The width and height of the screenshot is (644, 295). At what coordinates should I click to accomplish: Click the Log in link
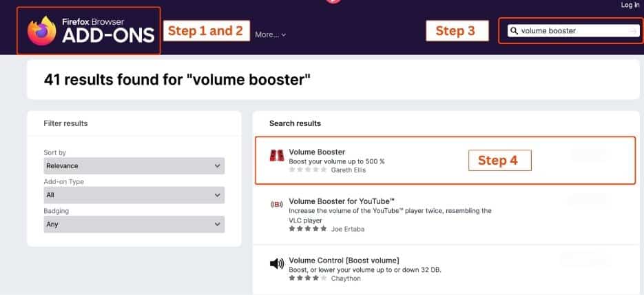tap(630, 5)
